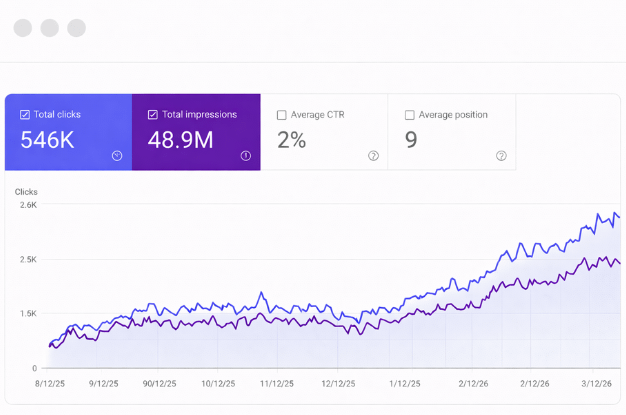The image size is (626, 415).
Task: Enable the Average position checkbox
Action: coord(410,115)
